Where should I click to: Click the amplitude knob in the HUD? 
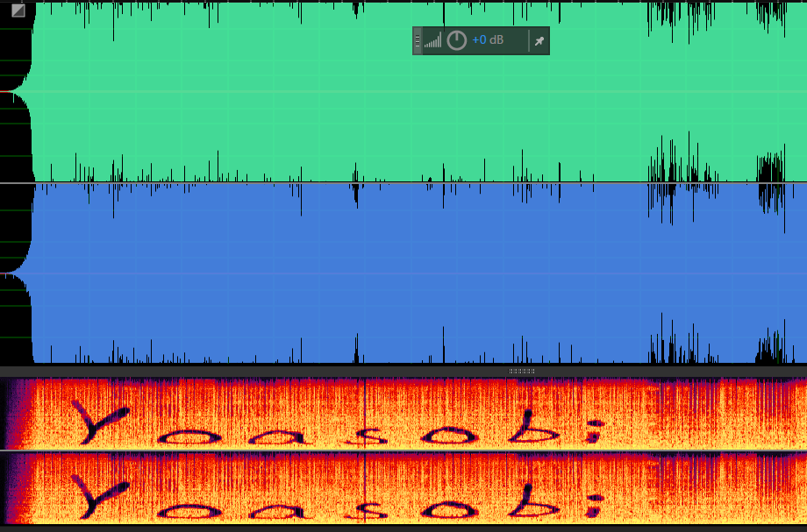click(457, 40)
